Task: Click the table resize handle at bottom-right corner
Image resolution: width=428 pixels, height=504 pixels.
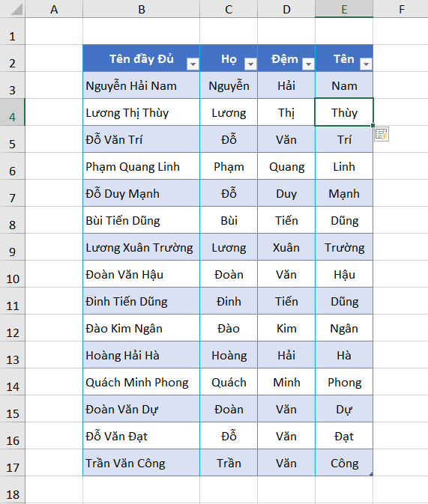Action: tap(371, 474)
